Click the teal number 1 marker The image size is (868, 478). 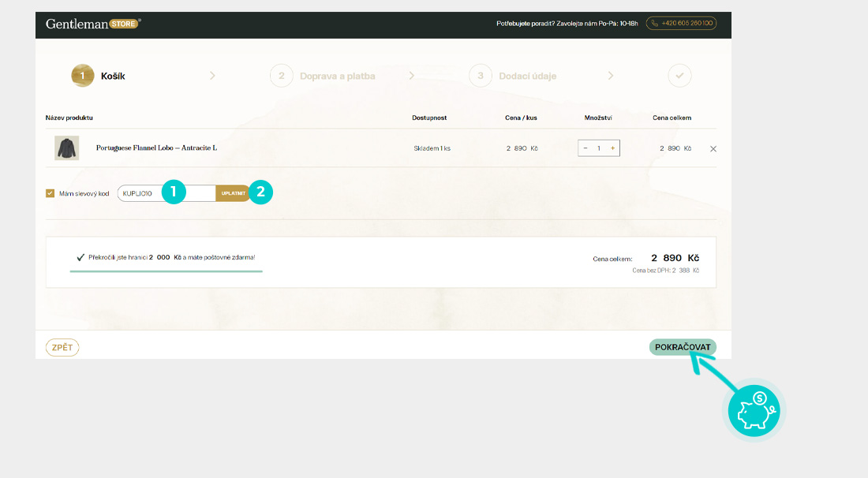[x=173, y=192]
